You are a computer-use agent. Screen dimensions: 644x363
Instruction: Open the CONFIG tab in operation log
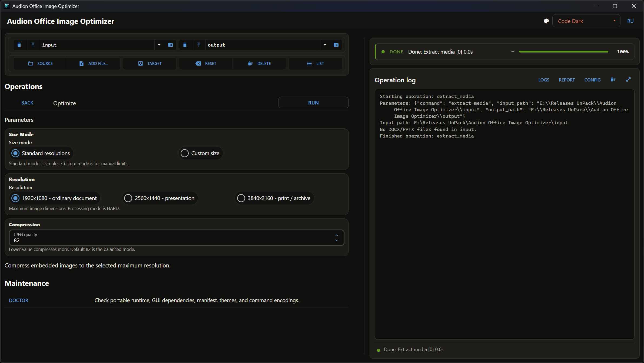point(592,80)
